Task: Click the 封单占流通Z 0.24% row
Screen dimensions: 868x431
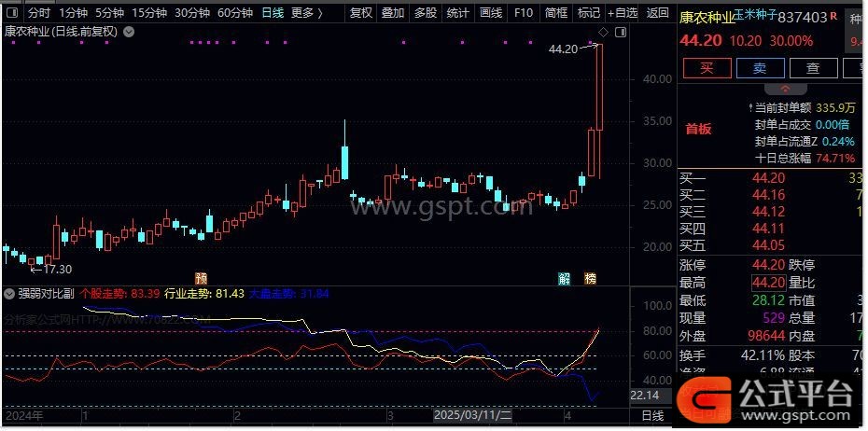Action: tap(805, 142)
